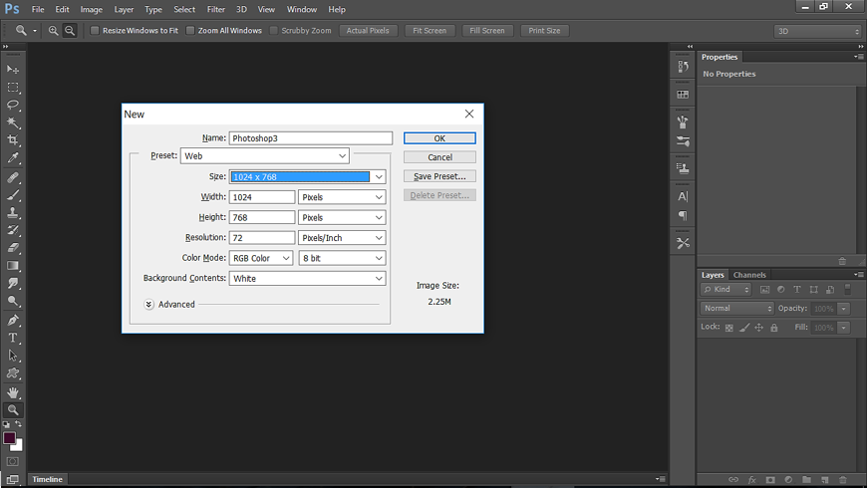Select the Healing Brush tool
Screen dimensions: 868x490
point(13,177)
